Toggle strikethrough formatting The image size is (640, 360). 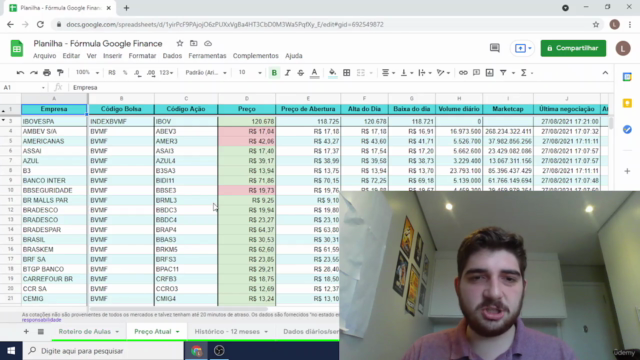[300, 73]
